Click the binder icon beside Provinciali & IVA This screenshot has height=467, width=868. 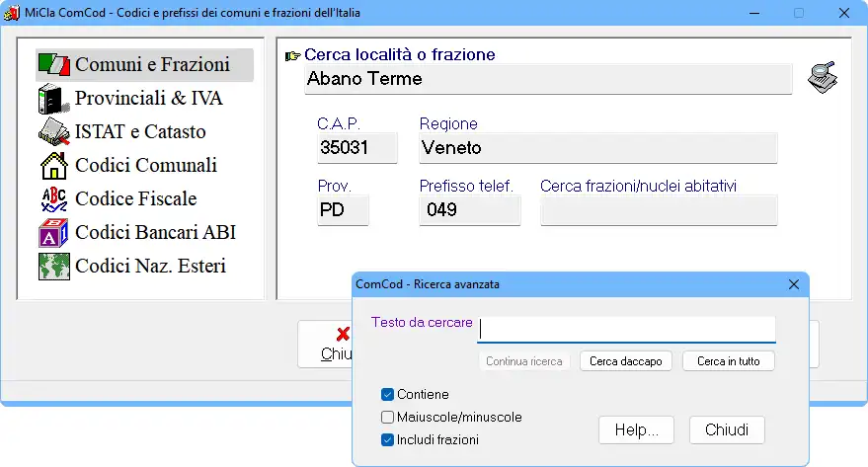point(53,99)
